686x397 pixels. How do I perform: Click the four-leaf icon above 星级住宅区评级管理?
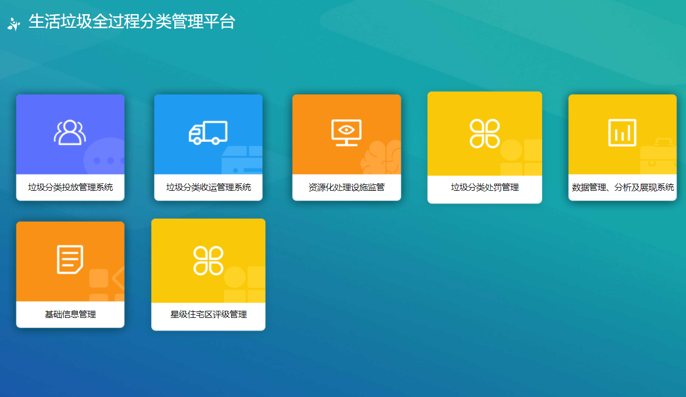pos(208,261)
